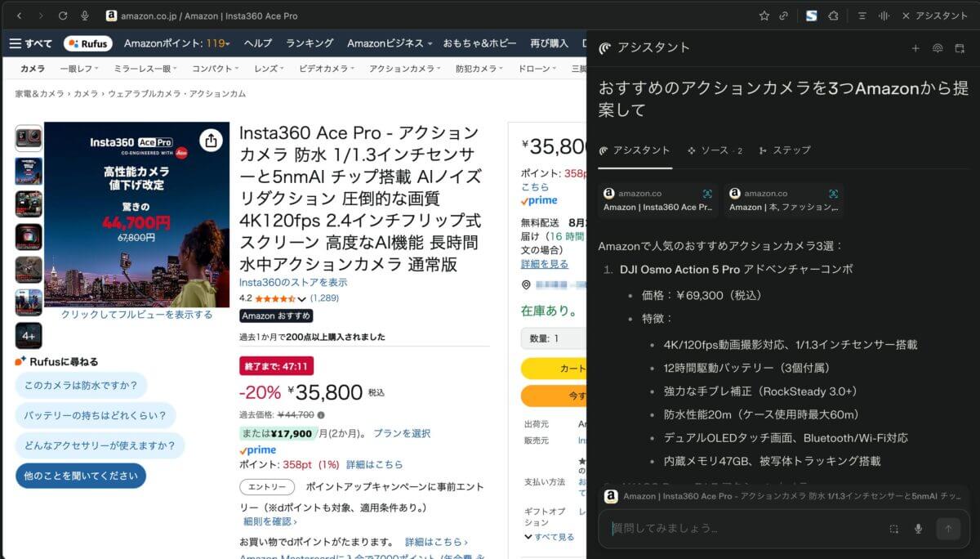980x559 pixels.
Task: Start new chat with plus icon
Action: pos(915,48)
